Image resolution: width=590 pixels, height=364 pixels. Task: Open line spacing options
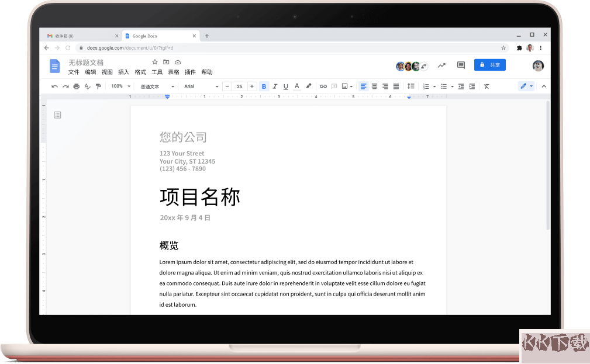coord(411,86)
